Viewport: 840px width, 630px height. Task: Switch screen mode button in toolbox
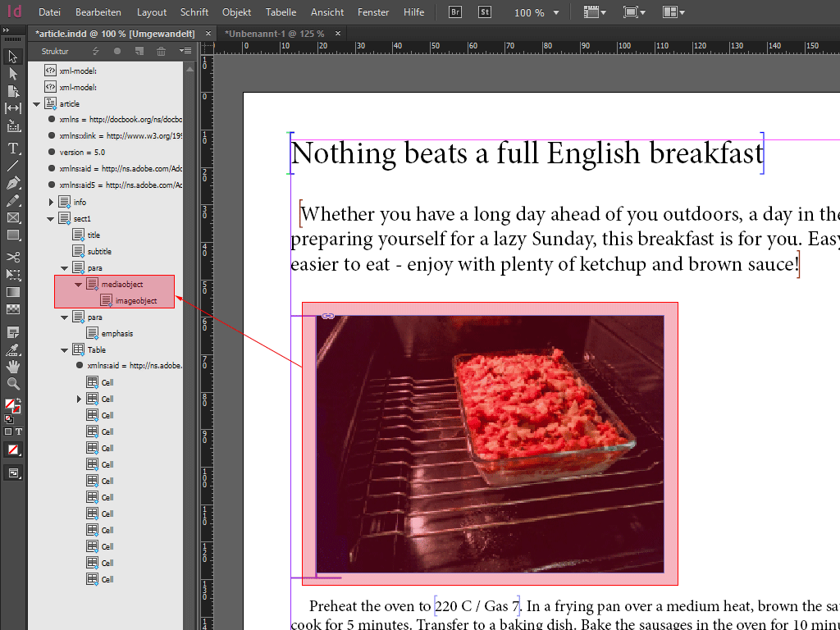click(x=13, y=473)
